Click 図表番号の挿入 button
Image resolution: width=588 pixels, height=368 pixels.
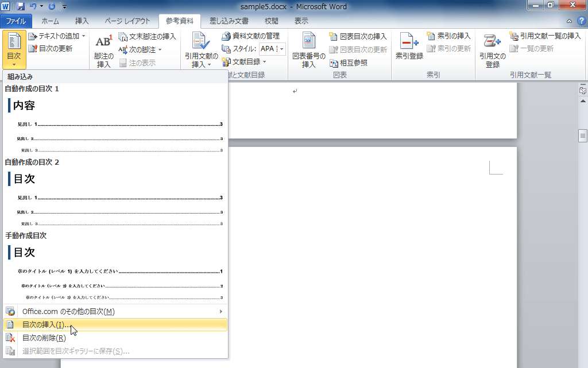click(x=308, y=50)
